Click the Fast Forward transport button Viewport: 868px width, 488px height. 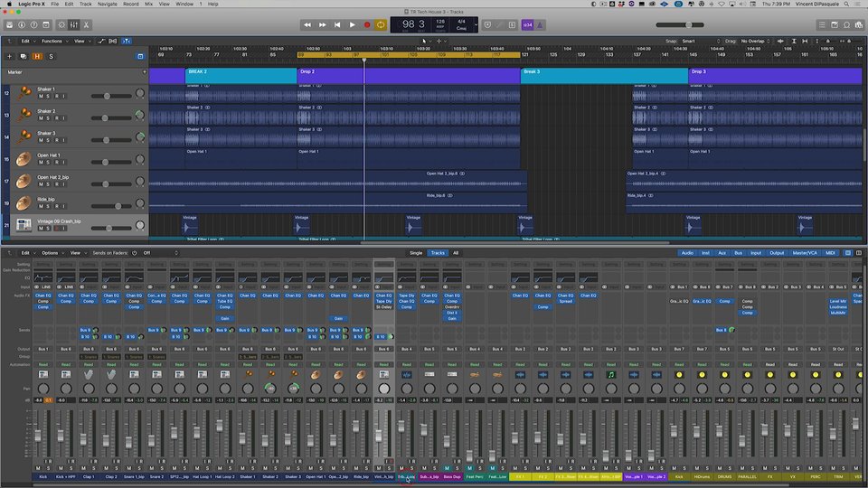(x=322, y=25)
